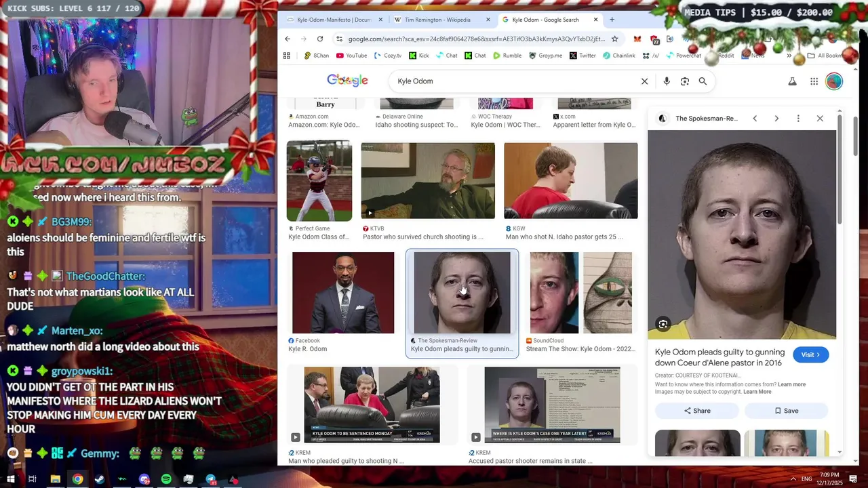Open Google Lens image search

point(685,81)
